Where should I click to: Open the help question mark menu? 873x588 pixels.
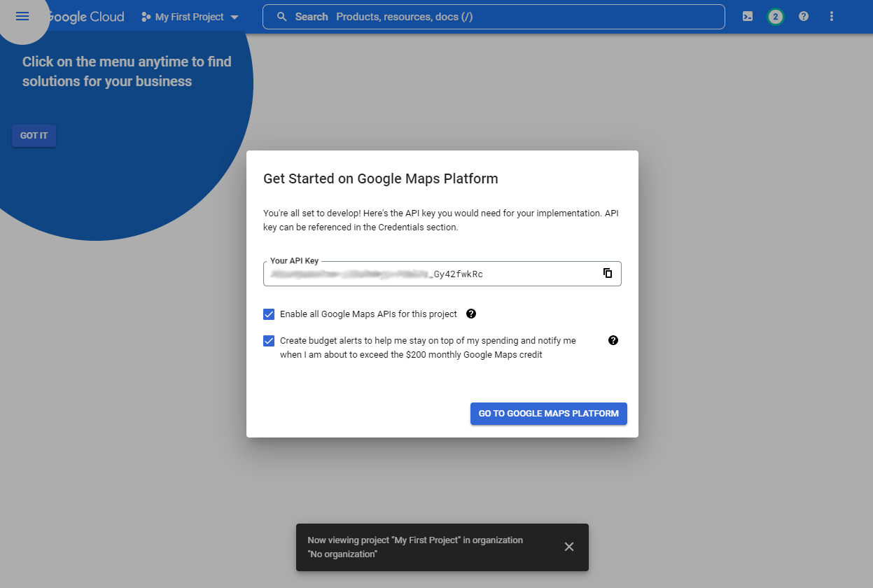(x=804, y=16)
